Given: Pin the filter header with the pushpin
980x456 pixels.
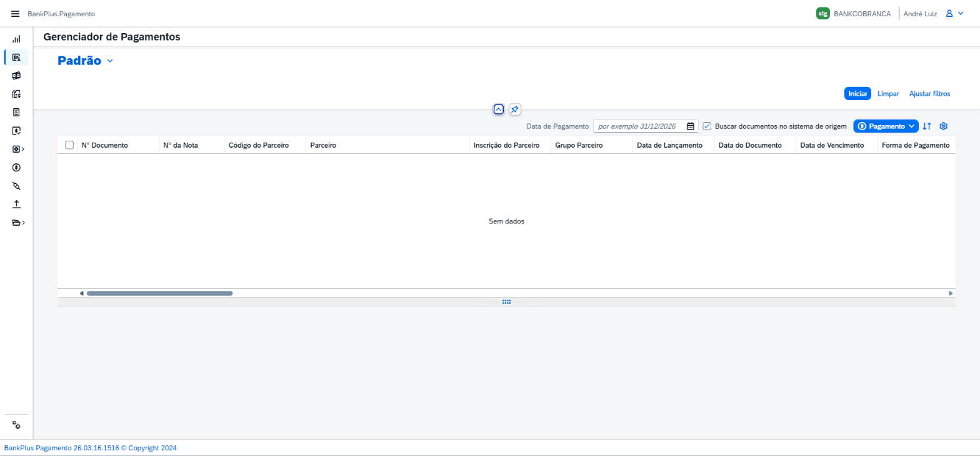Looking at the screenshot, I should tap(514, 109).
